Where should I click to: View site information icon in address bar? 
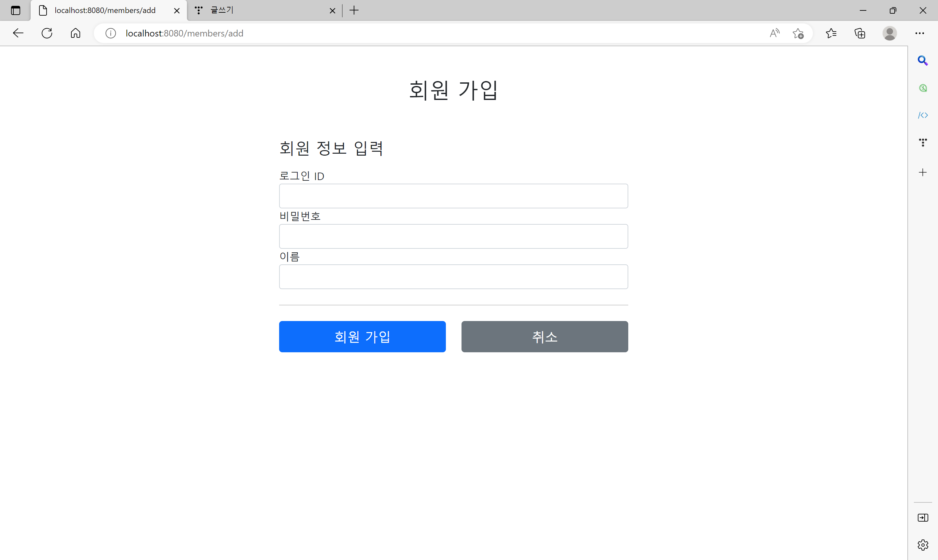pyautogui.click(x=110, y=33)
